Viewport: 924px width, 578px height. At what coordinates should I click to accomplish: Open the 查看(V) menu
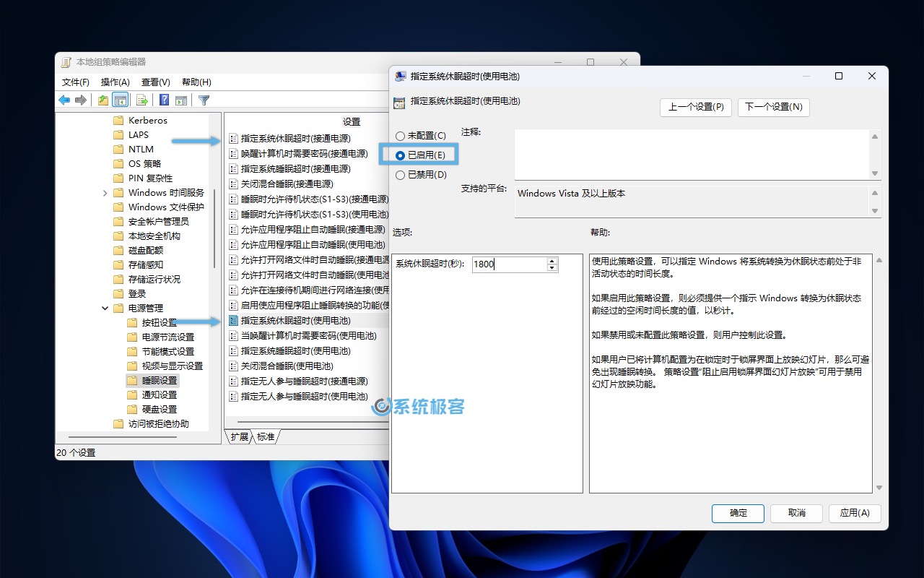156,82
